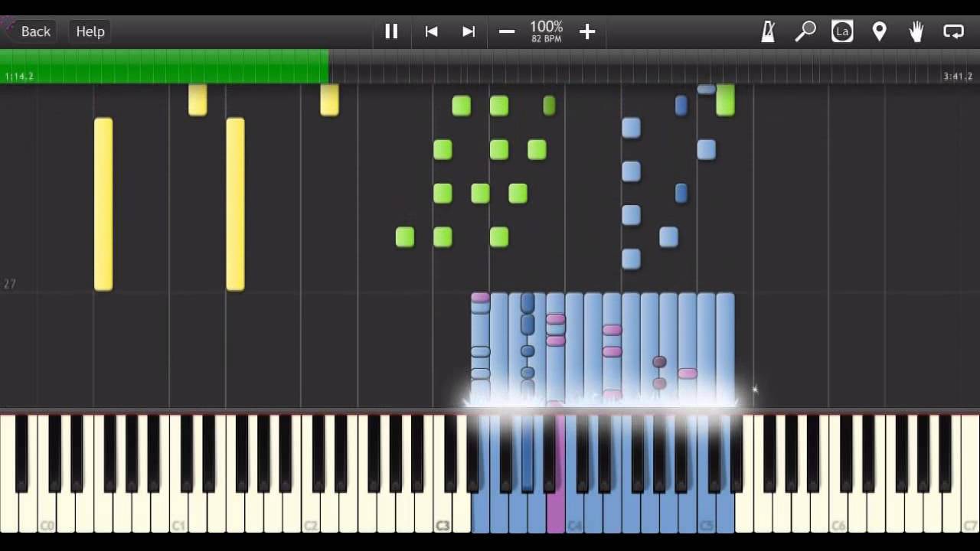This screenshot has width=980, height=551.
Task: Open the Help button
Action: pyautogui.click(x=90, y=31)
